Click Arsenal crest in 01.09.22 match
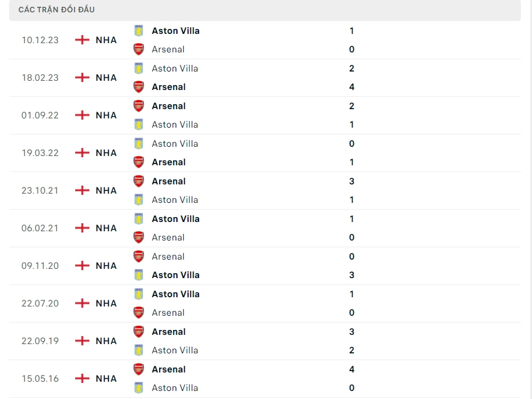This screenshot has height=399, width=532. [139, 106]
